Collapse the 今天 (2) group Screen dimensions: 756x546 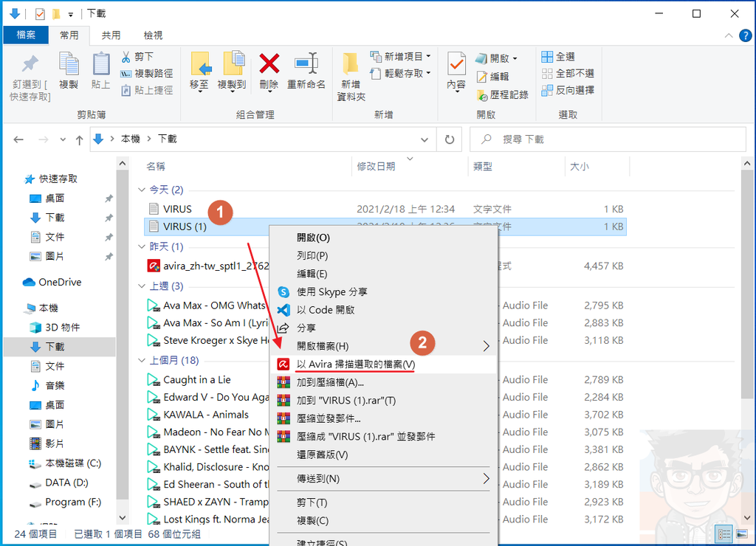[142, 190]
